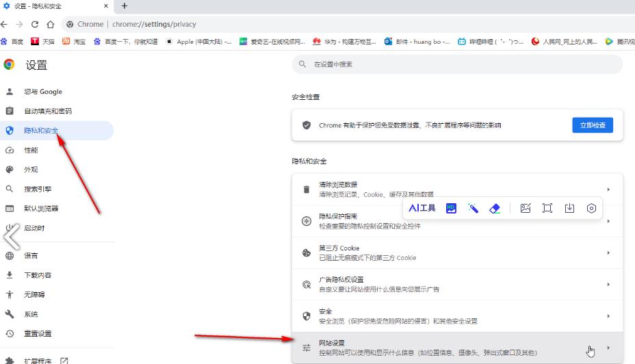This screenshot has width=635, height=364.
Task: Expand the 网站设置 arrow
Action: click(608, 348)
